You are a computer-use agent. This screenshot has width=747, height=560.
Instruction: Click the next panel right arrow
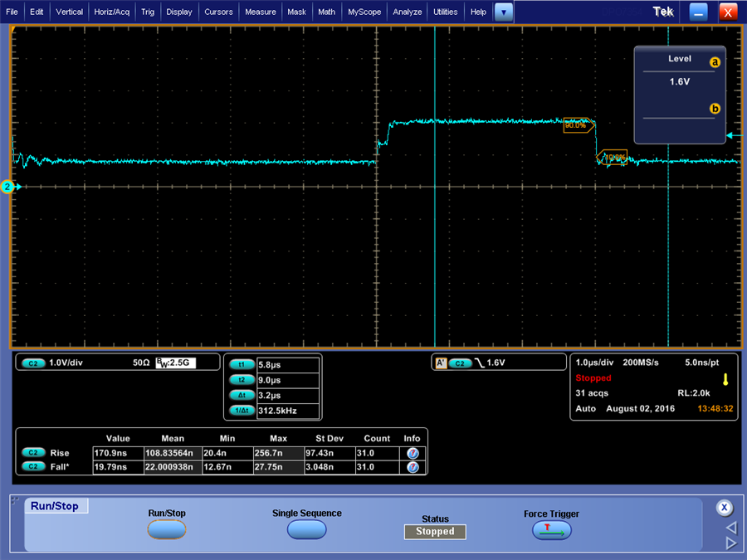[x=730, y=543]
